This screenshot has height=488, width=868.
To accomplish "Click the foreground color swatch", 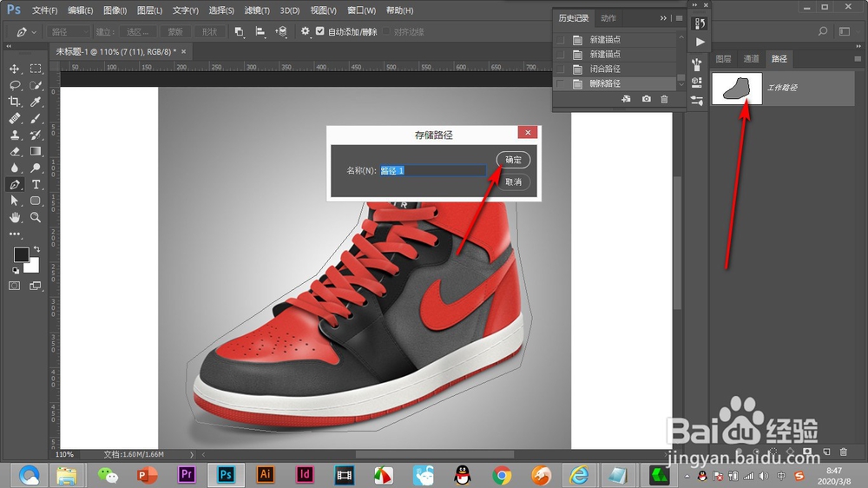I will tap(20, 254).
